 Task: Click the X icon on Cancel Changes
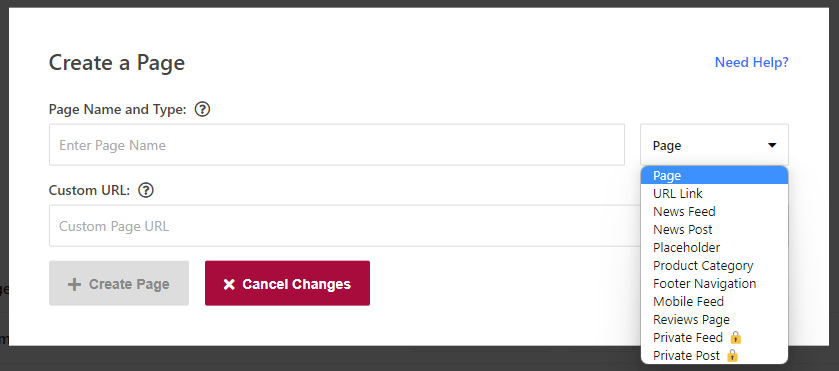coord(229,284)
